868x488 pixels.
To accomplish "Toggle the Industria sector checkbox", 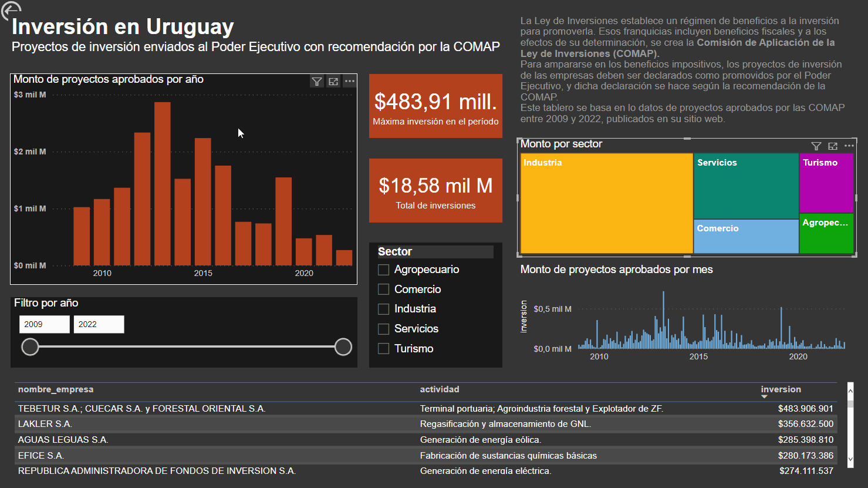I will click(x=384, y=309).
